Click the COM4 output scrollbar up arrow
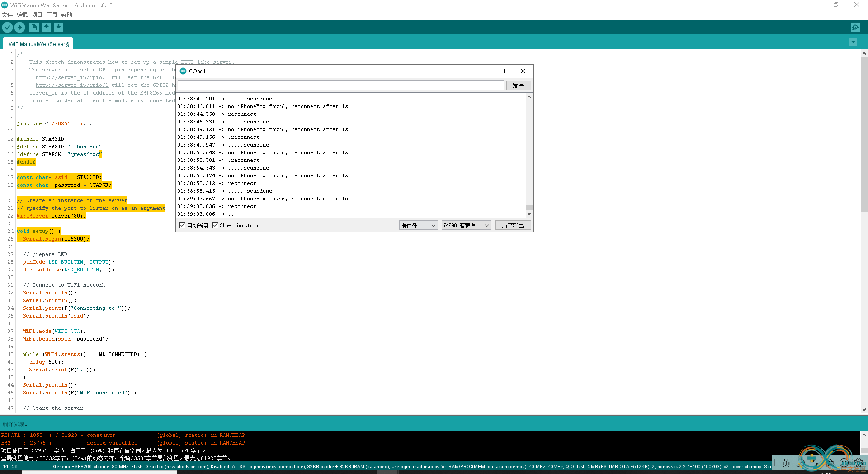868x474 pixels. [529, 97]
